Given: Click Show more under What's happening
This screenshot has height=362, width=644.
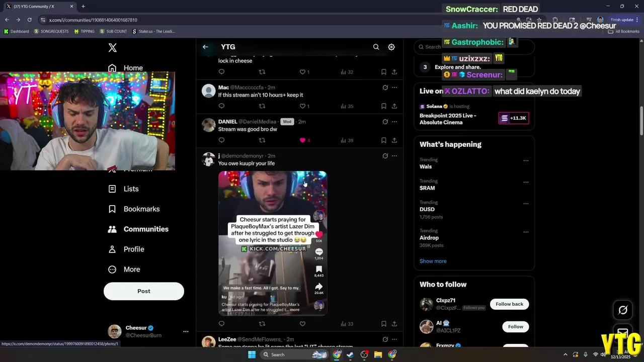Looking at the screenshot, I should click(x=433, y=261).
